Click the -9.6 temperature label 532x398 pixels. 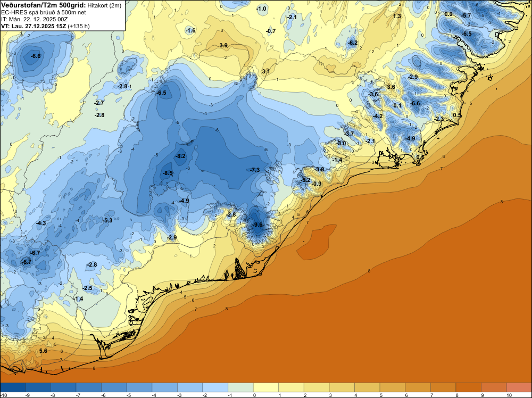click(258, 225)
